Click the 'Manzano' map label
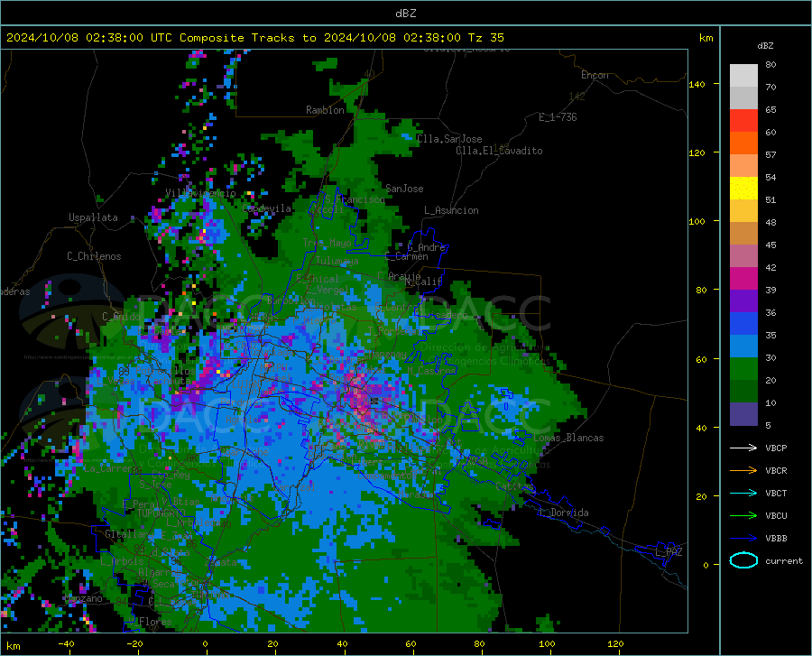 tap(83, 598)
